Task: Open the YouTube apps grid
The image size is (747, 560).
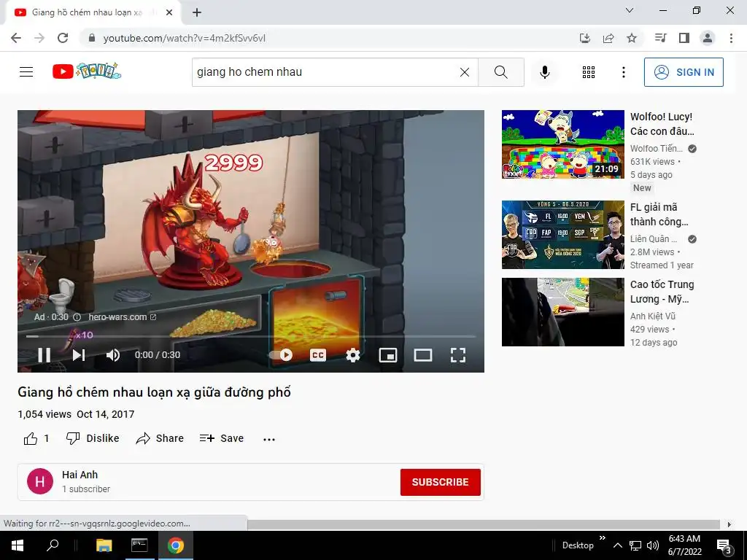Action: (x=589, y=72)
